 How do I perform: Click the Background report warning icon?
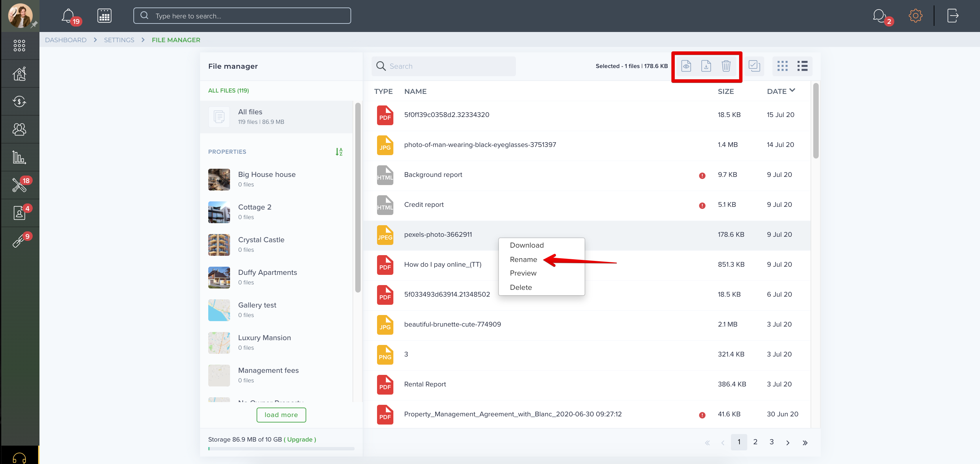pyautogui.click(x=702, y=175)
